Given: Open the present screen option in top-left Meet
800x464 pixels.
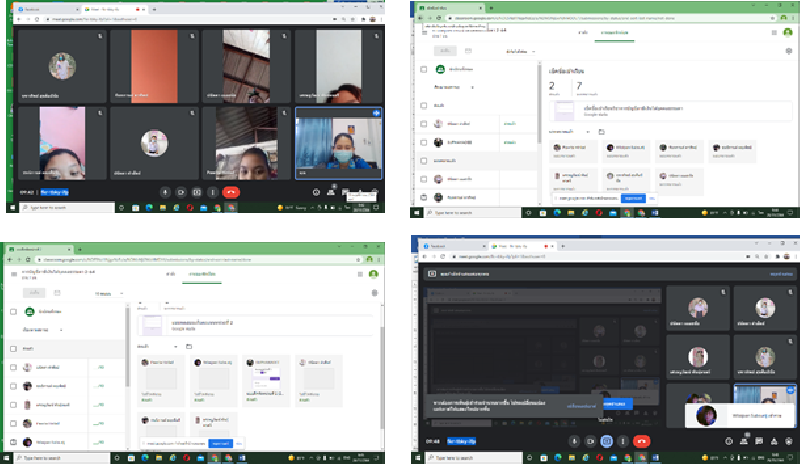Looking at the screenshot, I should [x=197, y=191].
